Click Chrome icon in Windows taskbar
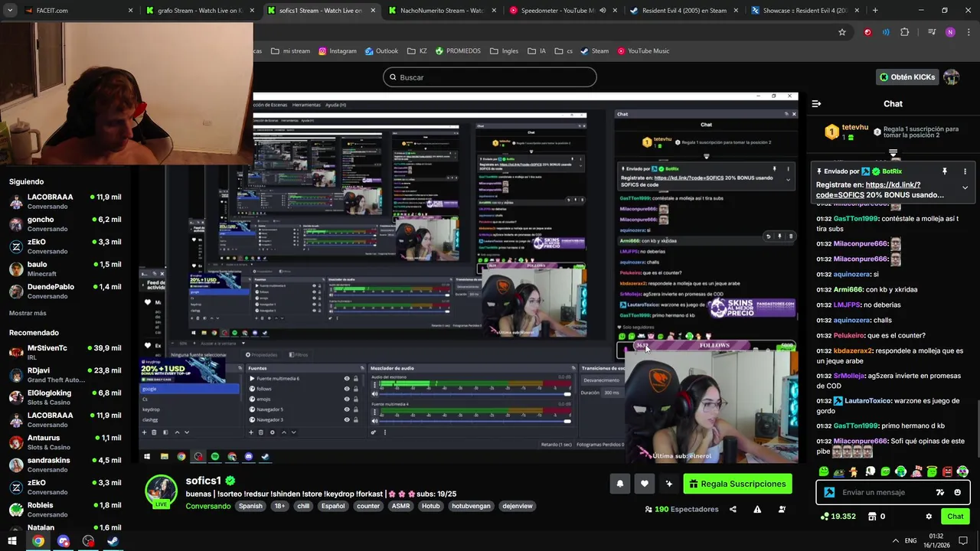This screenshot has width=980, height=551. pos(38,541)
